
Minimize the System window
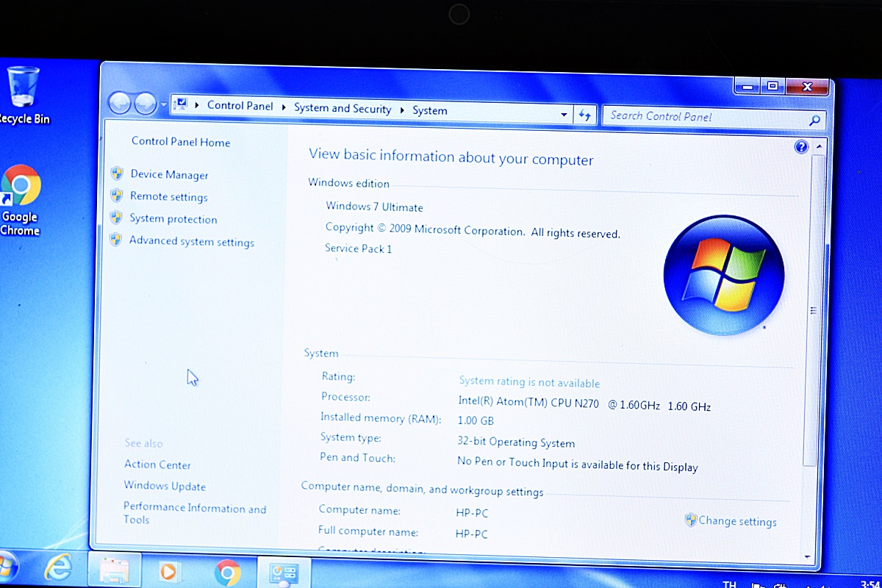pos(747,86)
